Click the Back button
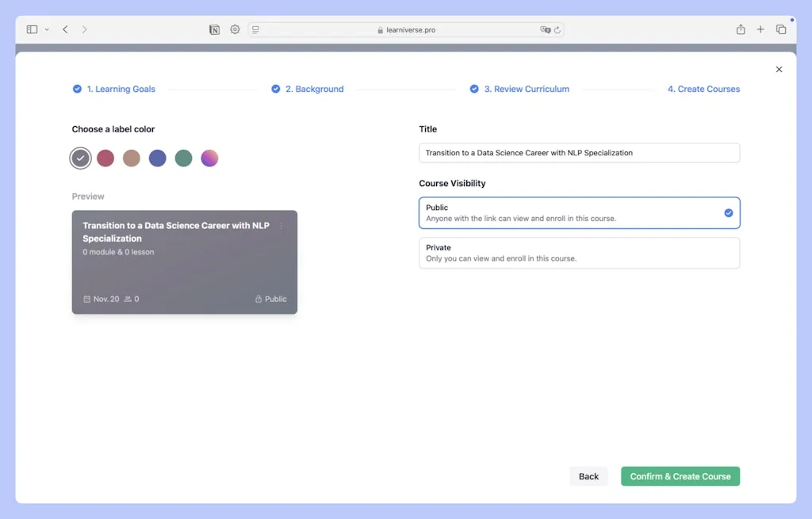The width and height of the screenshot is (812, 519). (x=588, y=475)
